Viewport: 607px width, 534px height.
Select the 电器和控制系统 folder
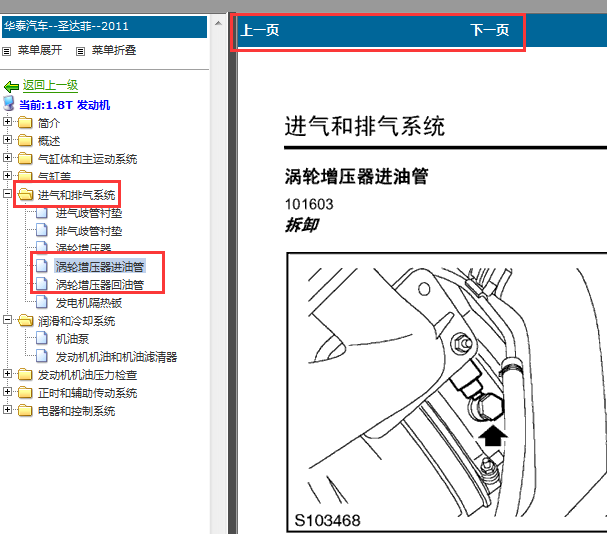pos(76,411)
